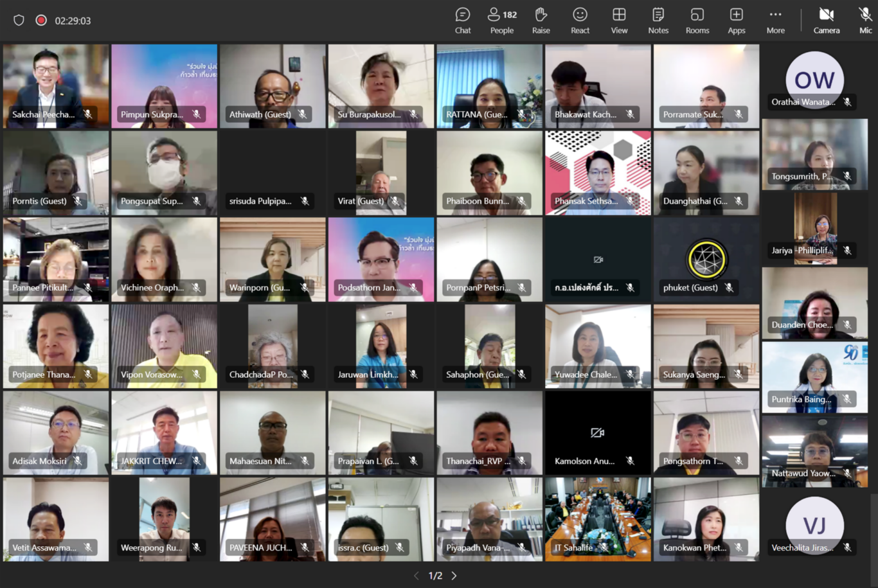Turn on the Camera
Screen dimensions: 878x588
827,21
